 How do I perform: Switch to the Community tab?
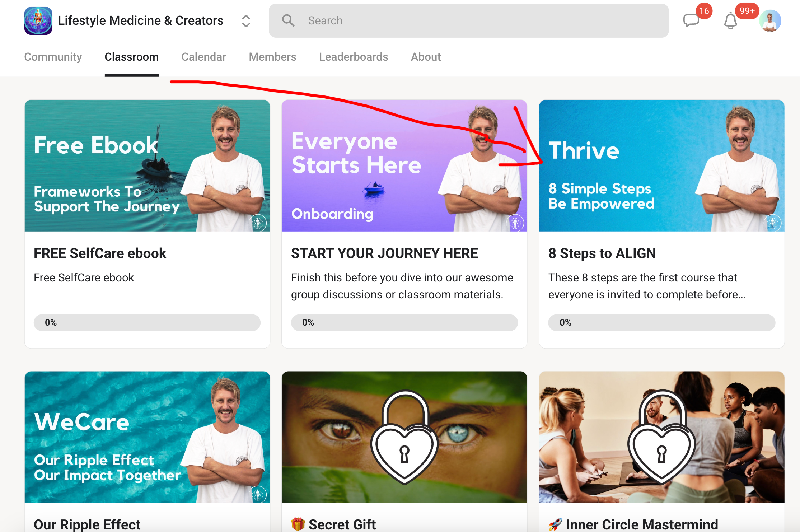coord(53,57)
